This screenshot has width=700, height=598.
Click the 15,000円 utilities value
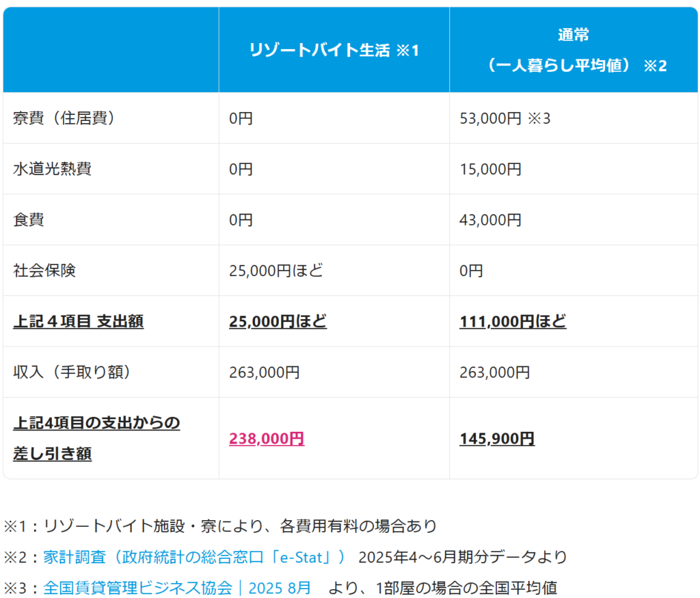(x=490, y=169)
